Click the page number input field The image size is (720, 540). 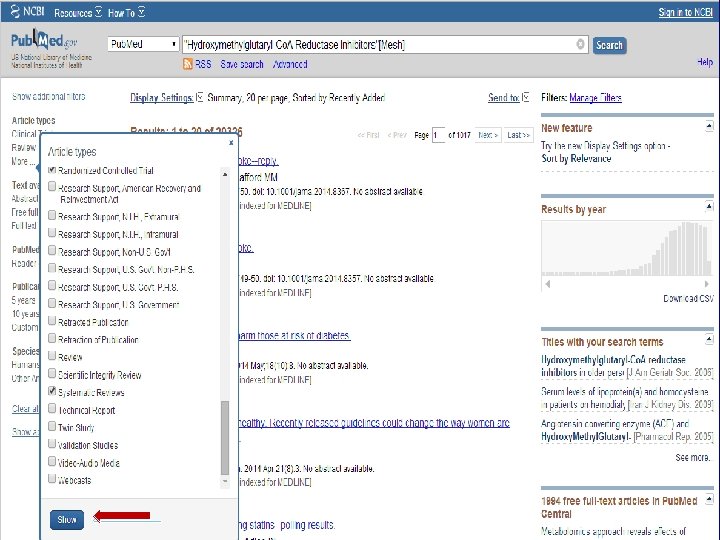439,135
